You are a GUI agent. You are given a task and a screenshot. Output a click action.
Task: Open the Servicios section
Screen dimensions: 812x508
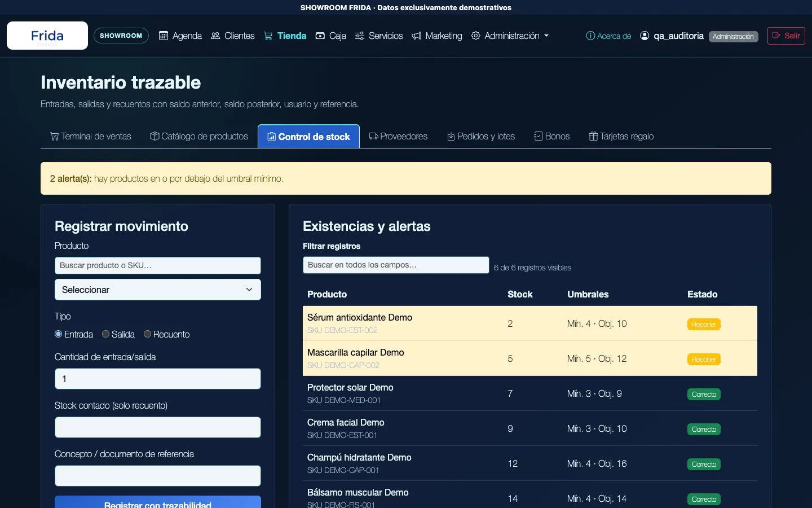(x=379, y=36)
